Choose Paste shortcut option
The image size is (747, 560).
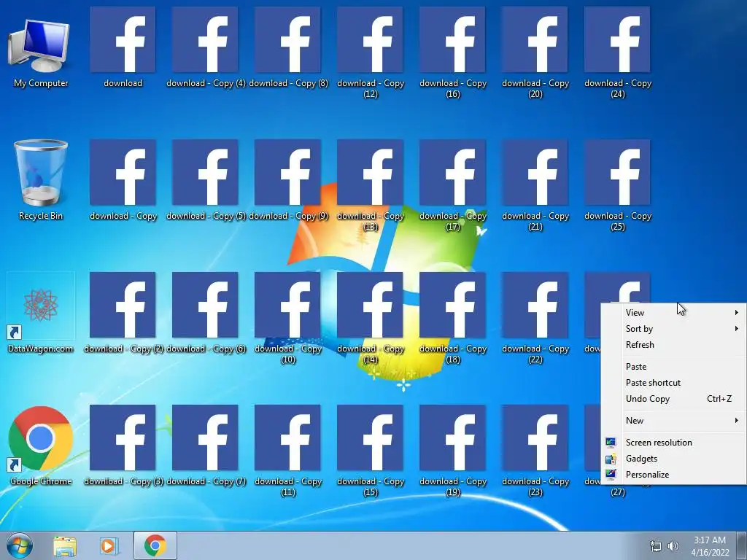click(673, 383)
